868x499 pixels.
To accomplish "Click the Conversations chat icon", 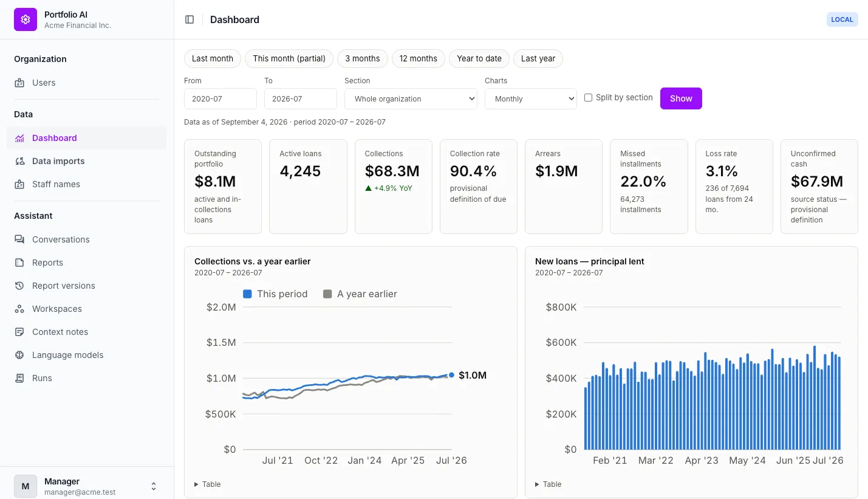I will (x=19, y=239).
